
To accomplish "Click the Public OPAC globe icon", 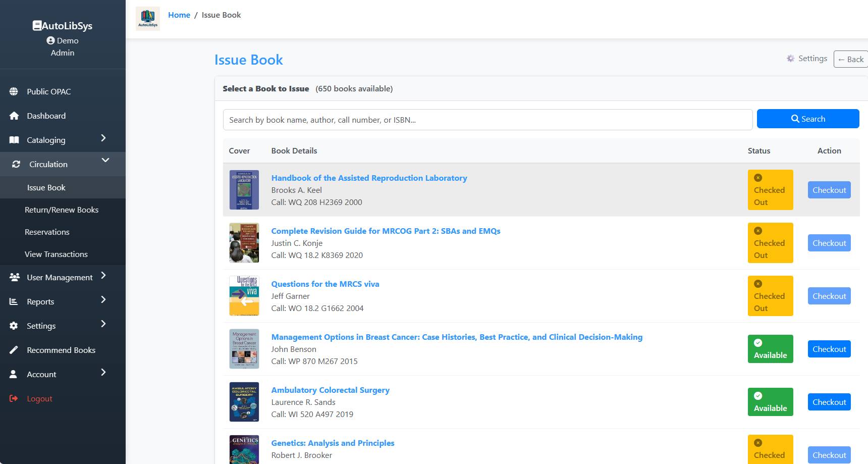I will (14, 91).
